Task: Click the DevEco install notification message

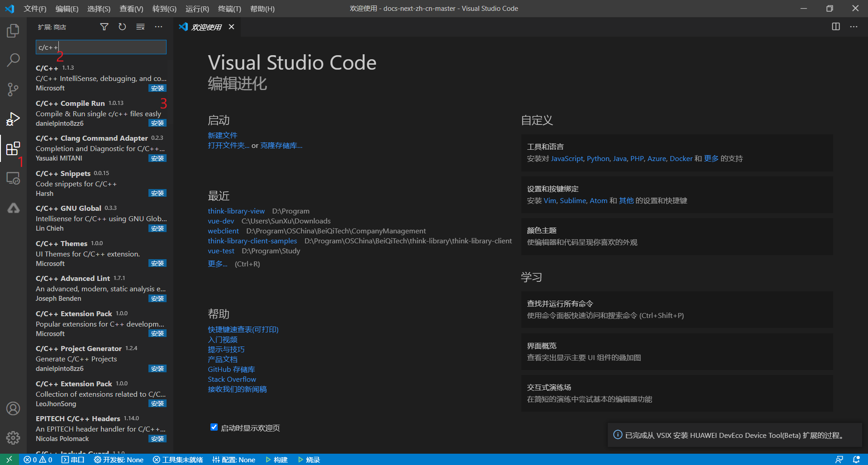Action: click(x=736, y=435)
